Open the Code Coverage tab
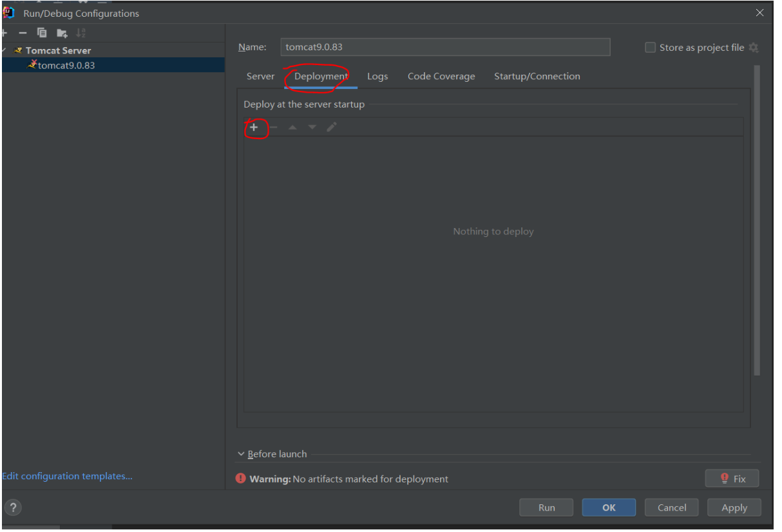 441,76
